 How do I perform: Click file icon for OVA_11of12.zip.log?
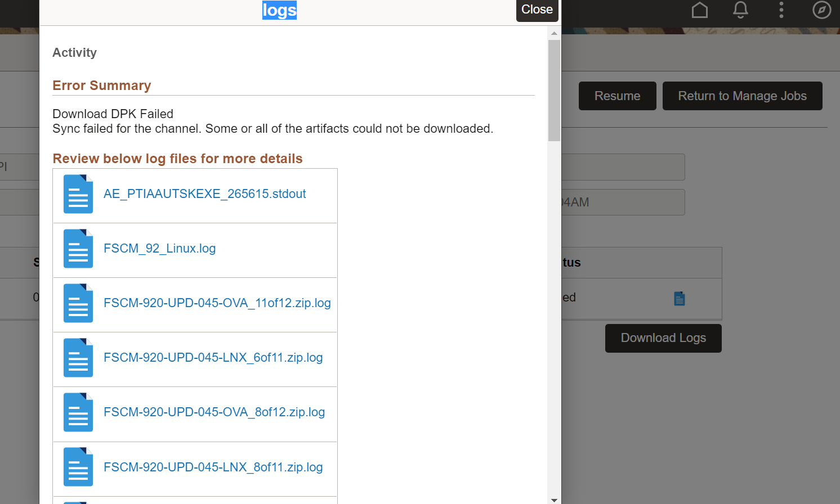pos(78,303)
